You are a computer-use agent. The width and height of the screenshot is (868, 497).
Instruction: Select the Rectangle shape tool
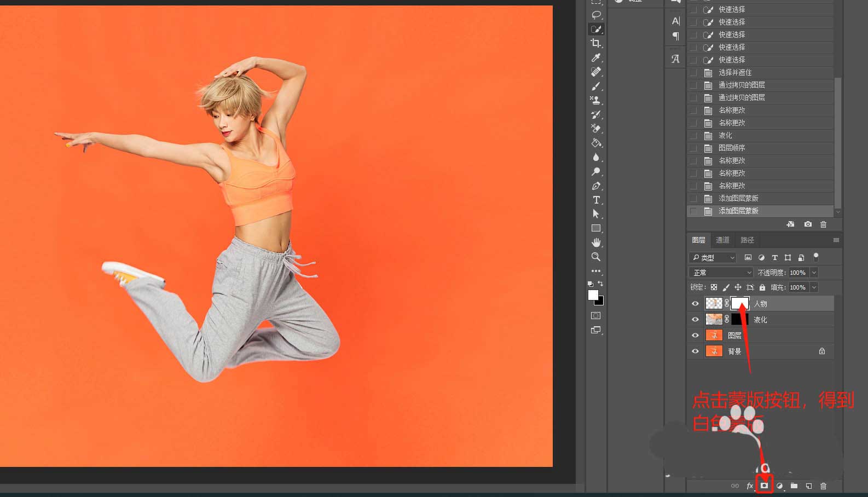pos(596,228)
